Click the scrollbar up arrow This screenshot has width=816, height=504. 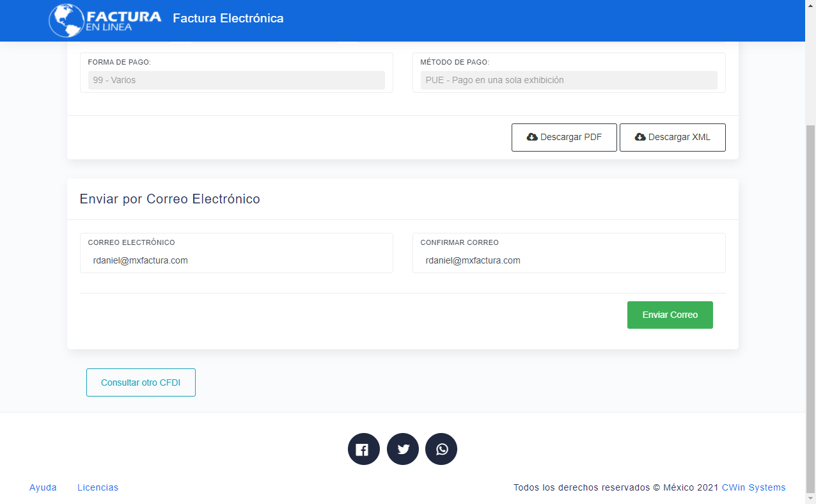[x=810, y=5]
